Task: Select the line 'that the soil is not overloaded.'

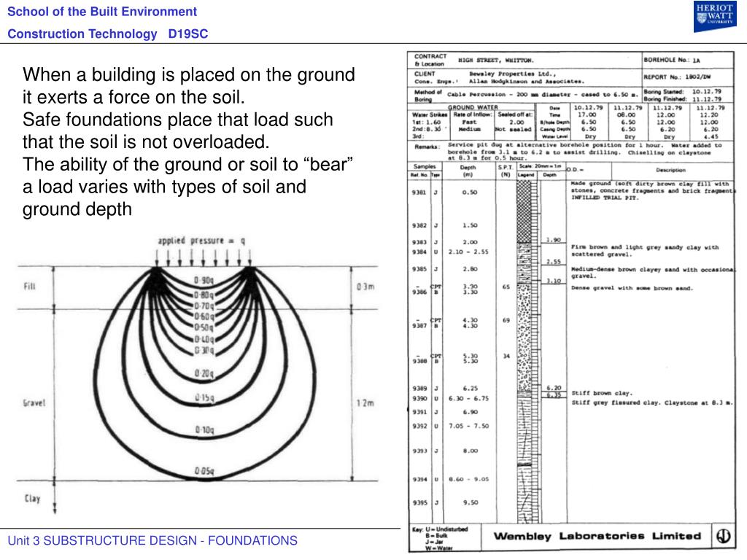Action: (146, 142)
